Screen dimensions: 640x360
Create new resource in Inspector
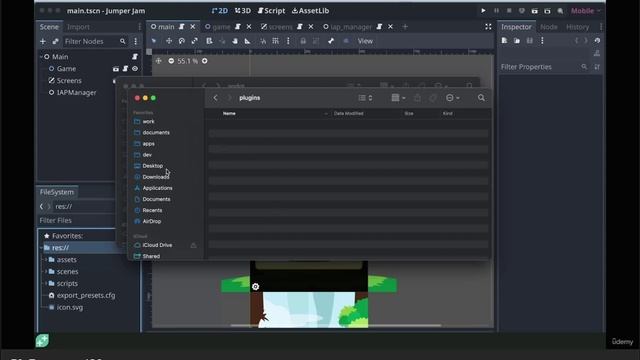(504, 40)
